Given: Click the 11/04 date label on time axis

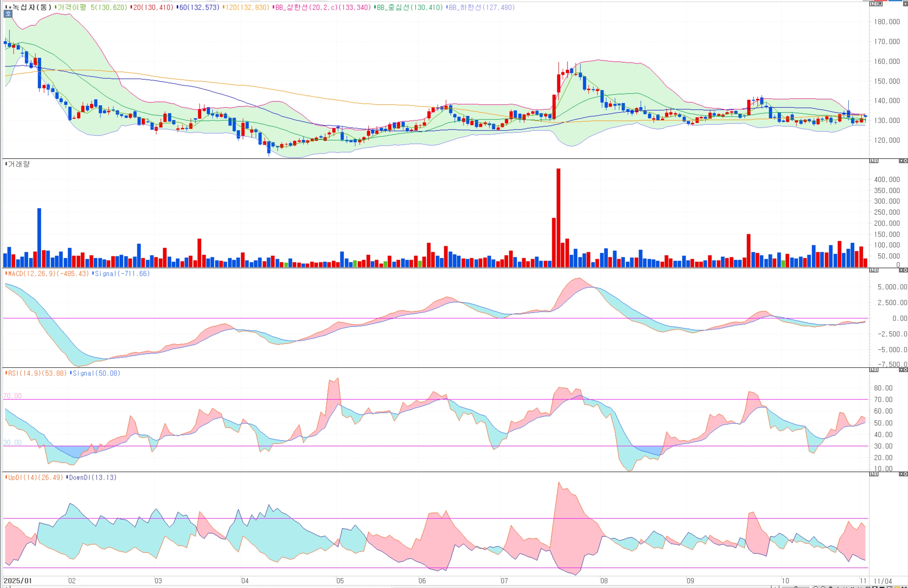Looking at the screenshot, I should coord(882,581).
